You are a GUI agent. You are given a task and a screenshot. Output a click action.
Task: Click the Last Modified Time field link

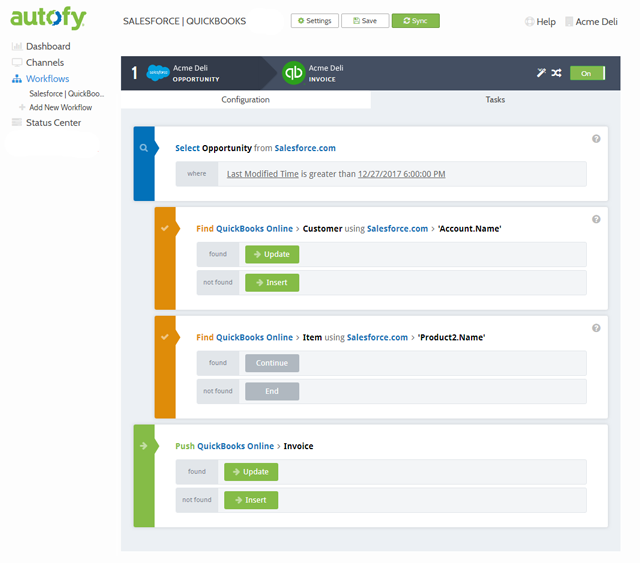click(262, 174)
